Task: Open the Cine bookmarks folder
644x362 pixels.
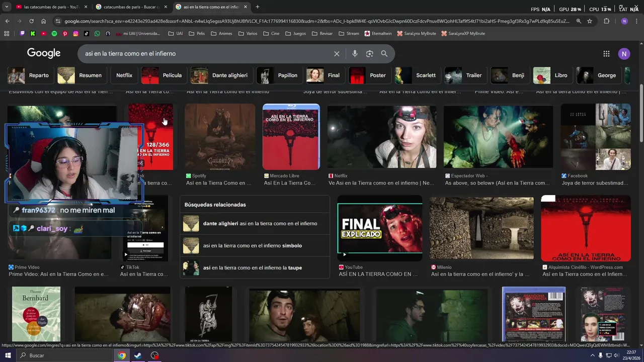Action: tap(271, 34)
